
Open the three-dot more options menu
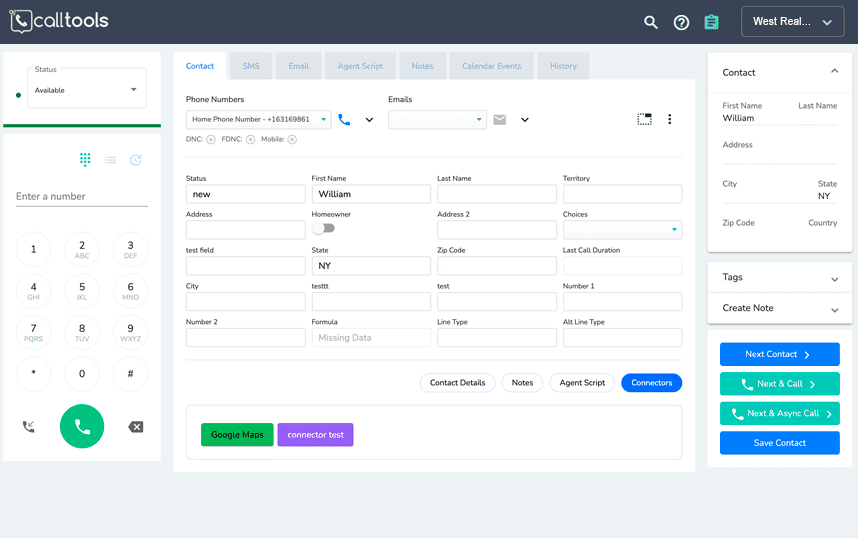pyautogui.click(x=670, y=119)
